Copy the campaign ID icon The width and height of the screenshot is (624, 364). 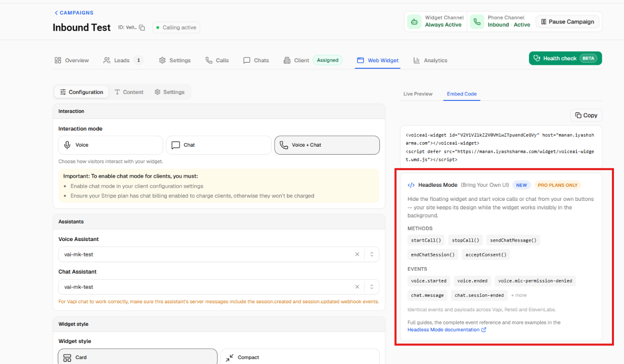click(x=142, y=28)
